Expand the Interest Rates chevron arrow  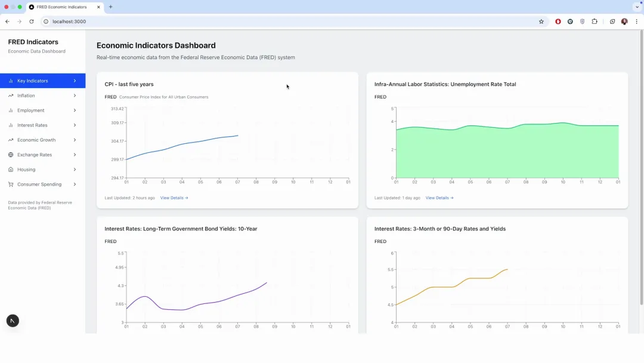point(75,125)
